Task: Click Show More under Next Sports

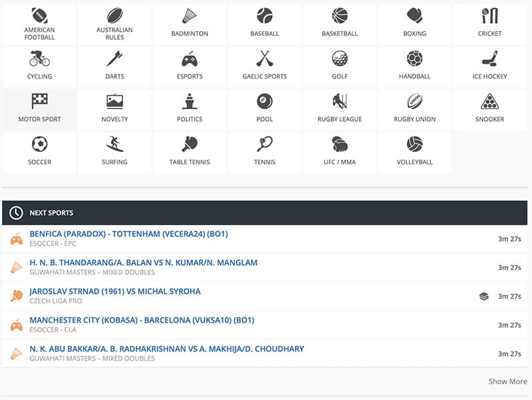Action: pyautogui.click(x=507, y=381)
